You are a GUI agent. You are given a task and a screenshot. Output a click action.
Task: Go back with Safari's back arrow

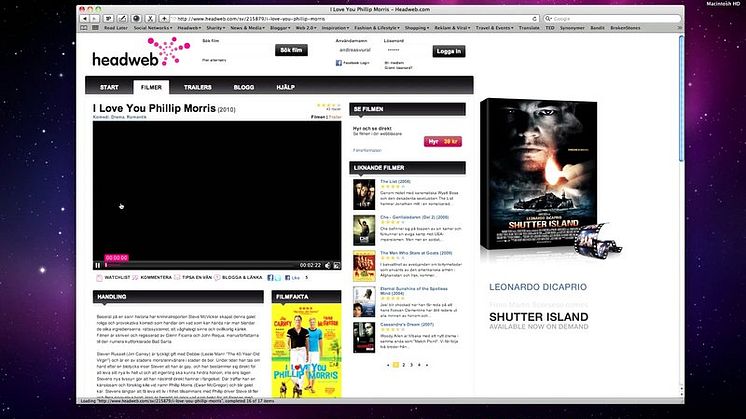pyautogui.click(x=85, y=19)
